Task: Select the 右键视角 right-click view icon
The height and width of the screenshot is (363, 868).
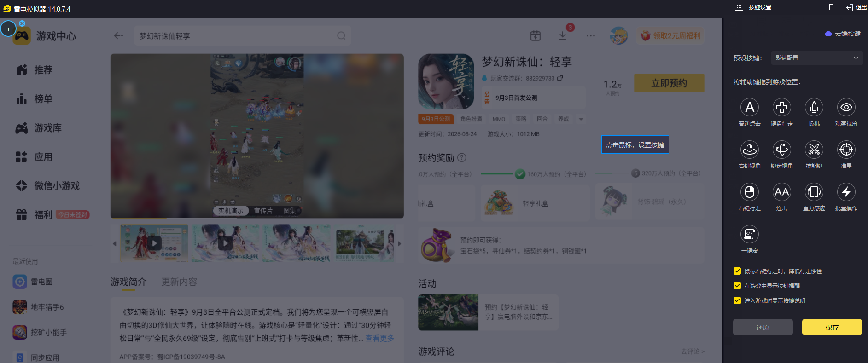Action: [750, 150]
